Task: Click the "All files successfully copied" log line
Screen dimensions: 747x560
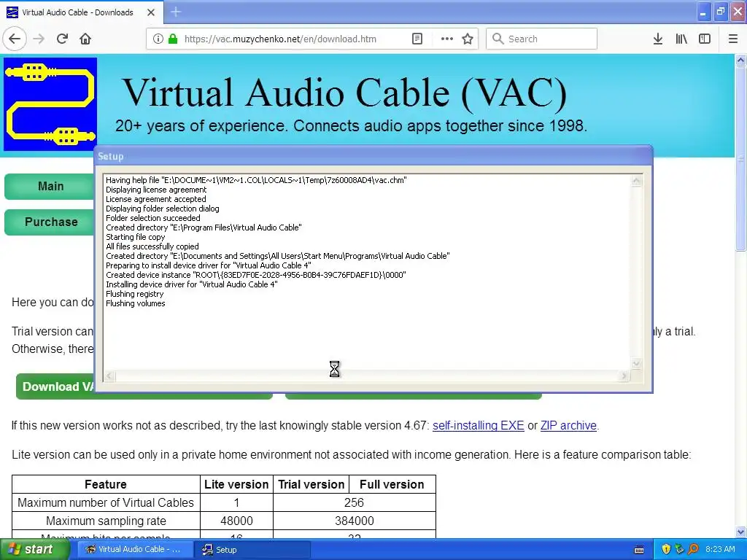Action: 152,246
